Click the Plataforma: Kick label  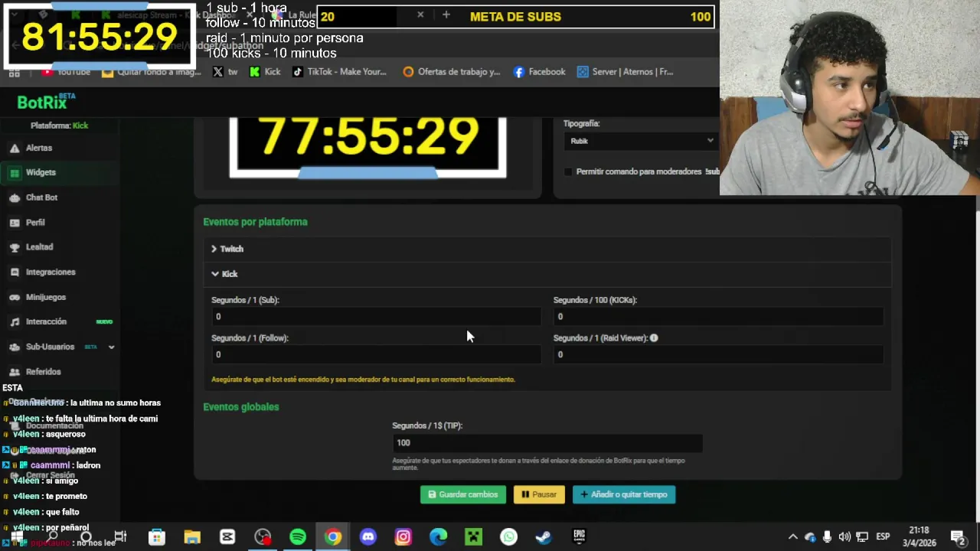pos(59,126)
